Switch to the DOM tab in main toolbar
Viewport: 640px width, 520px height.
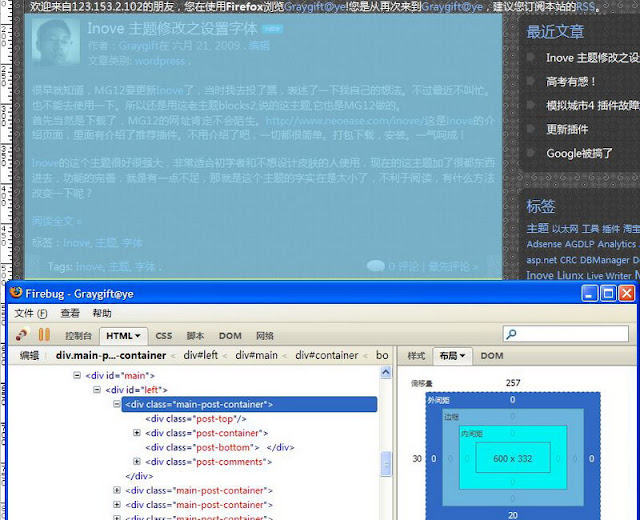point(230,336)
